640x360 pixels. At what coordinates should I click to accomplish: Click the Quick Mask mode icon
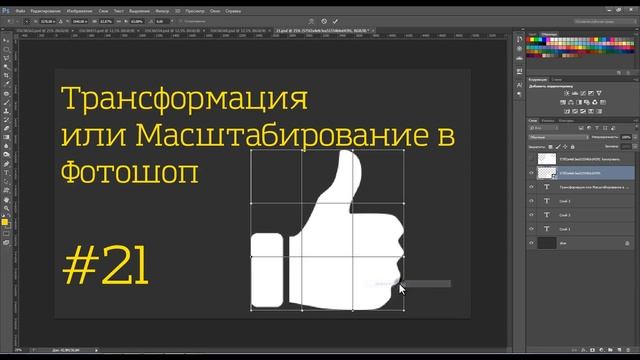click(6, 234)
